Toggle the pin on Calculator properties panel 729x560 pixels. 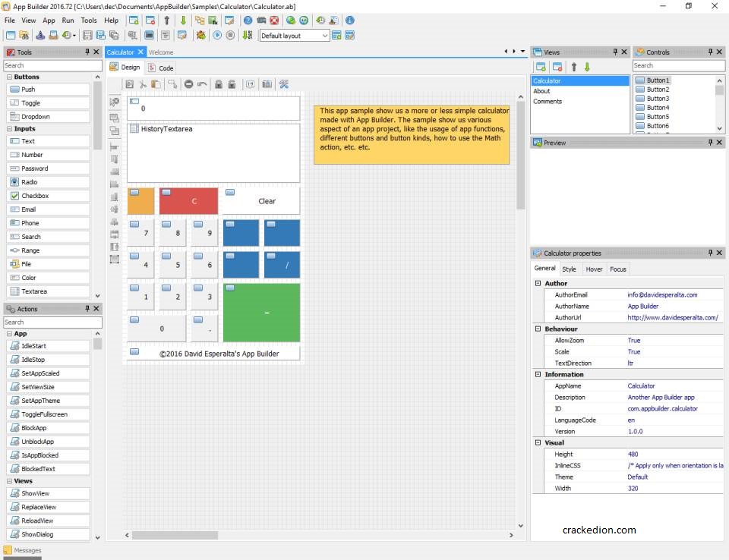tap(711, 253)
